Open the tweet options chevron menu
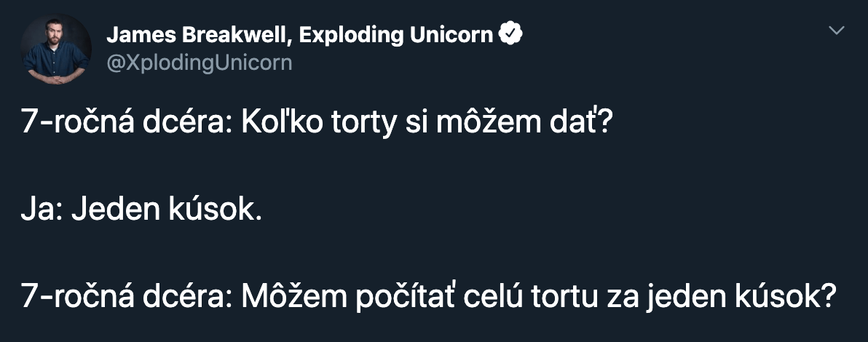This screenshot has width=868, height=342. [x=837, y=31]
